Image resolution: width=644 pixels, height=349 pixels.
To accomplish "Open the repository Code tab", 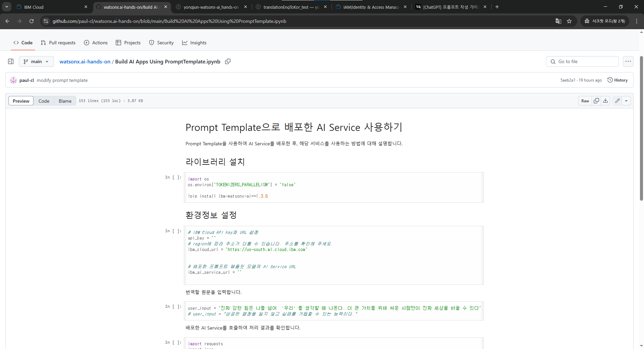I will coord(23,43).
